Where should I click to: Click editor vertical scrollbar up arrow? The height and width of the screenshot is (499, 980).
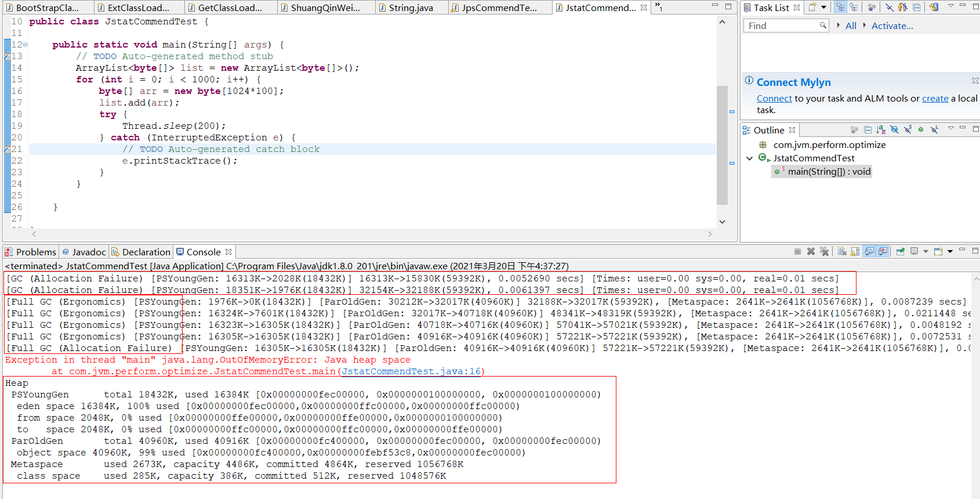pos(722,22)
